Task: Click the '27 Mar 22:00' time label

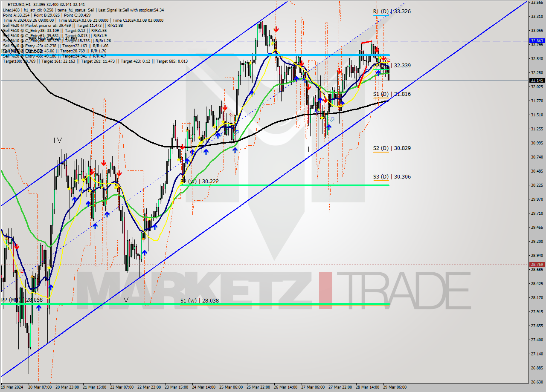Action: pyautogui.click(x=340, y=387)
